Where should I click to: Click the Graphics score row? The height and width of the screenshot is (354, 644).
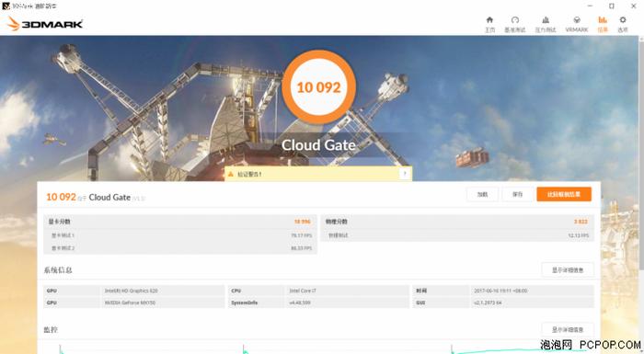tap(180, 222)
